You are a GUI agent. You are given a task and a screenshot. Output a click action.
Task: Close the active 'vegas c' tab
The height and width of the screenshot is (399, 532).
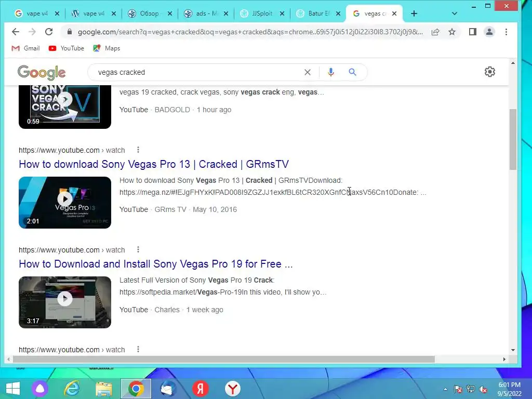[394, 14]
